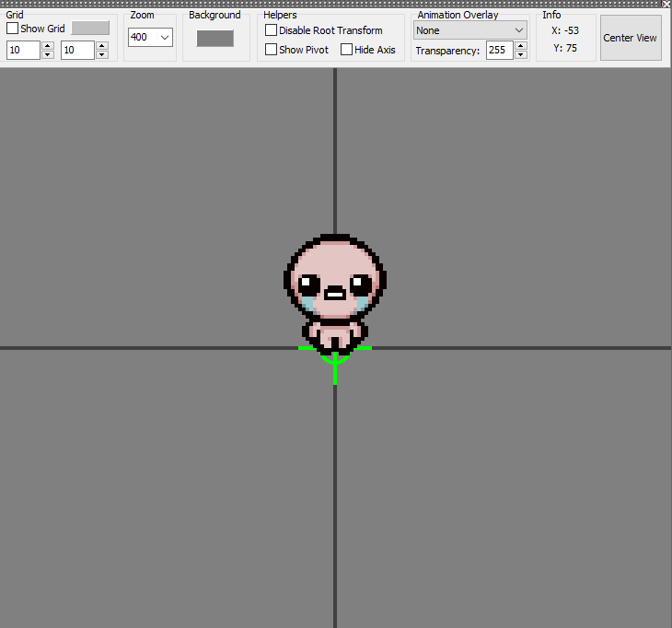Enable the Show Grid checkbox
This screenshot has width=672, height=628.
point(13,29)
